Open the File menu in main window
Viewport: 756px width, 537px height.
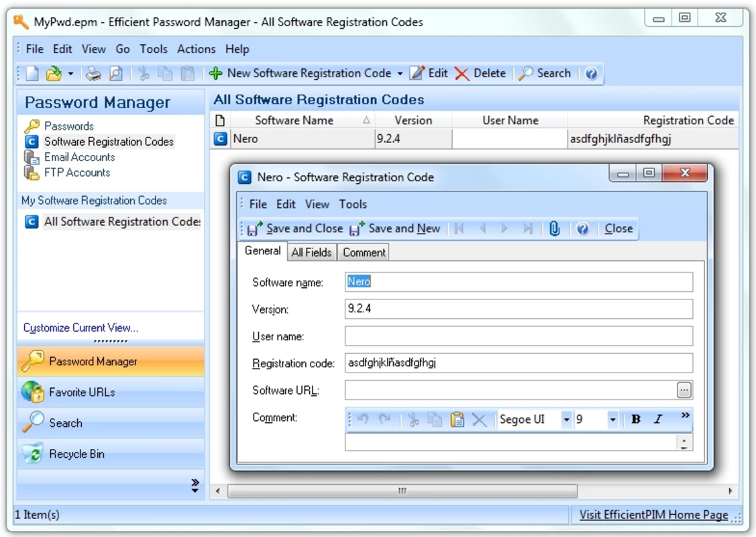coord(34,49)
